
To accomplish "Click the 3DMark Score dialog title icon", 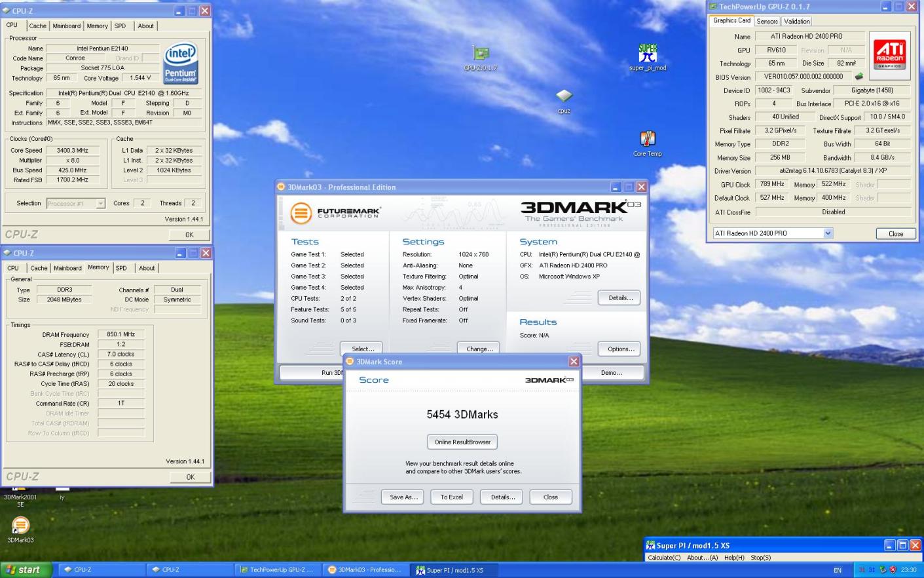I will (350, 362).
